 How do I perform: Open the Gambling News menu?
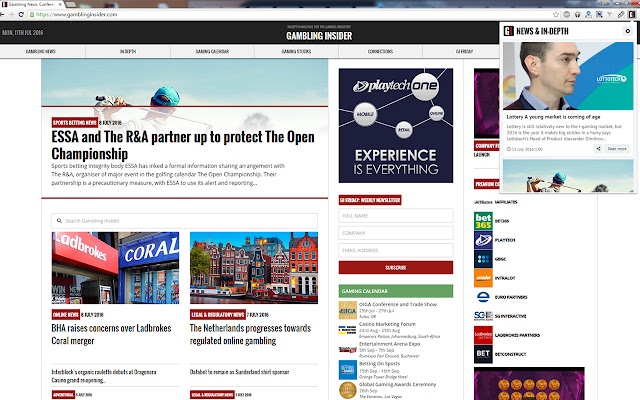[41, 51]
